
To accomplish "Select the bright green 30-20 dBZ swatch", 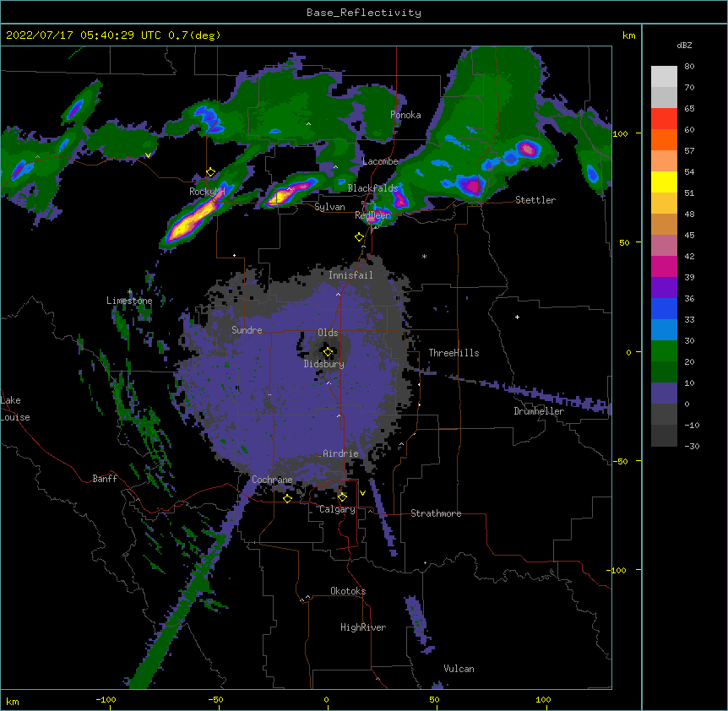I will pos(664,351).
